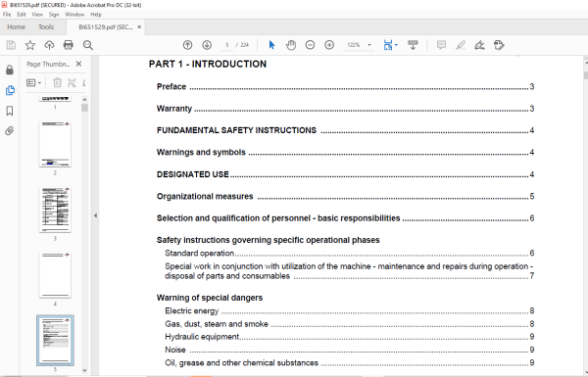Go to previous page arrow
The width and height of the screenshot is (588, 377).
[x=187, y=45]
